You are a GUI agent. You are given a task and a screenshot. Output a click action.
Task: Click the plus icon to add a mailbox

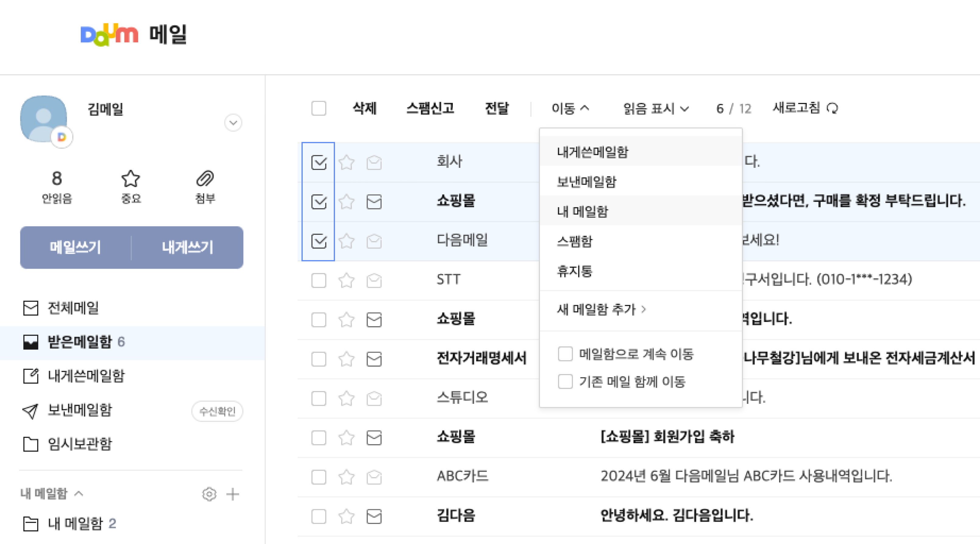click(233, 494)
